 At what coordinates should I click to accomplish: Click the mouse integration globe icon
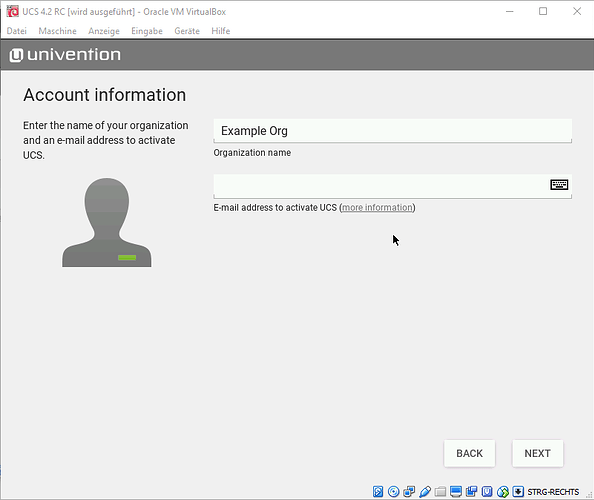[503, 492]
